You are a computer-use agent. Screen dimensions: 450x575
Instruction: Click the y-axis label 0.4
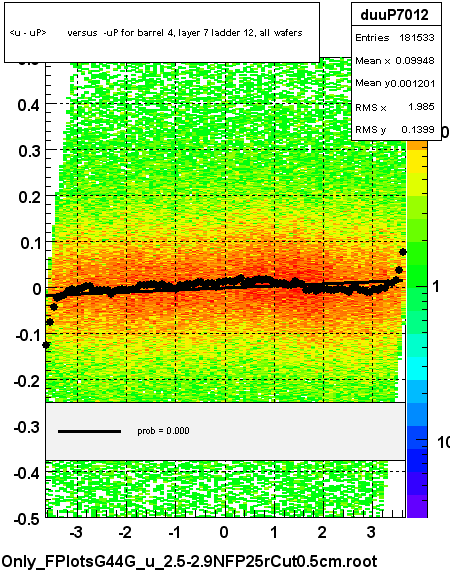tap(29, 106)
